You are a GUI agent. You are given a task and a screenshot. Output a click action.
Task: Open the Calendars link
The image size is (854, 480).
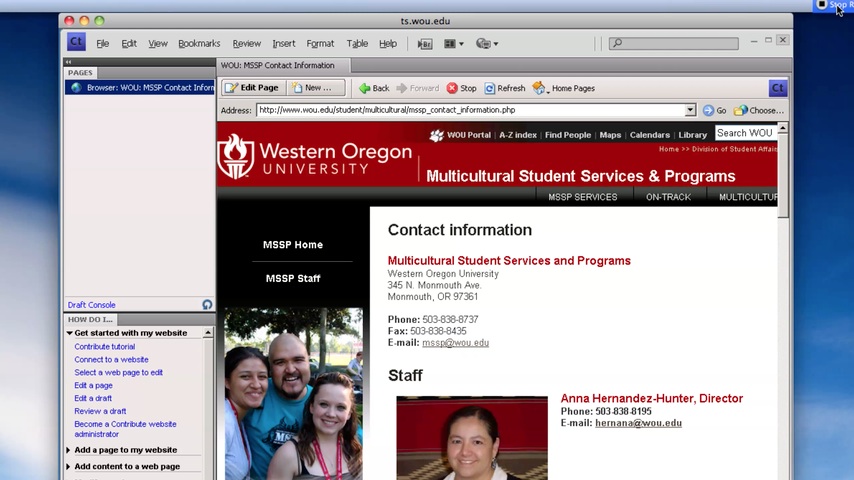(650, 135)
